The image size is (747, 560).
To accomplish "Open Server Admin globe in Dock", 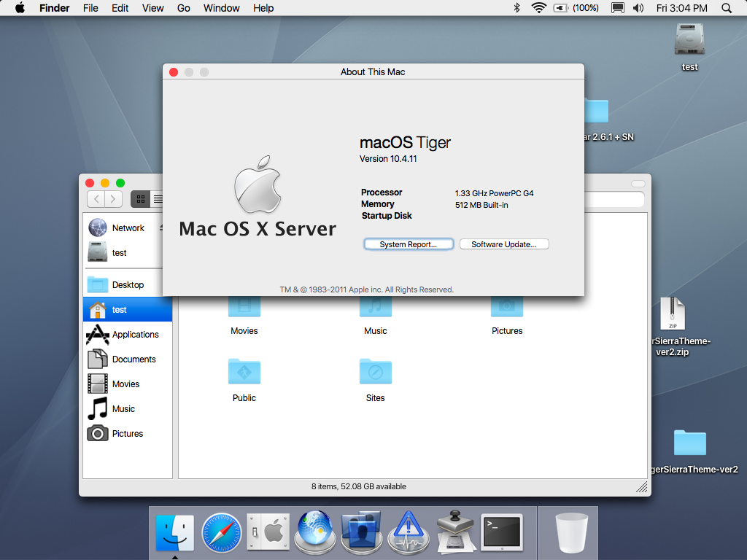I will click(315, 533).
